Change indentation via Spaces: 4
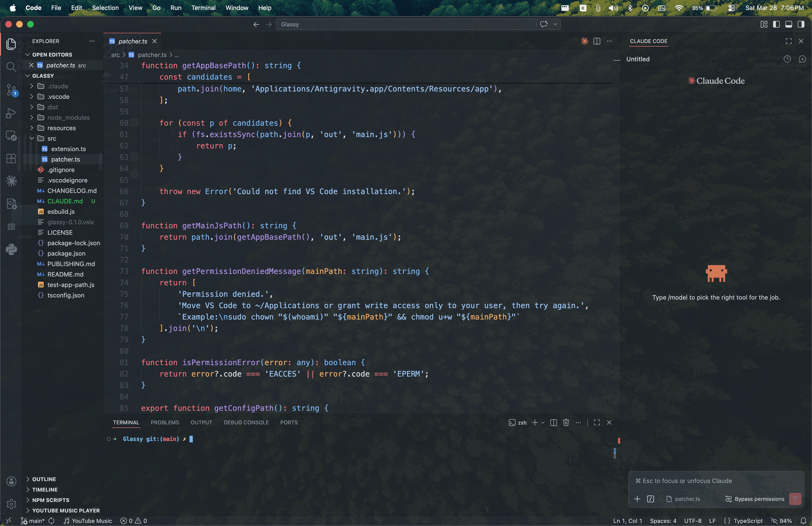The width and height of the screenshot is (812, 526). coord(663,521)
